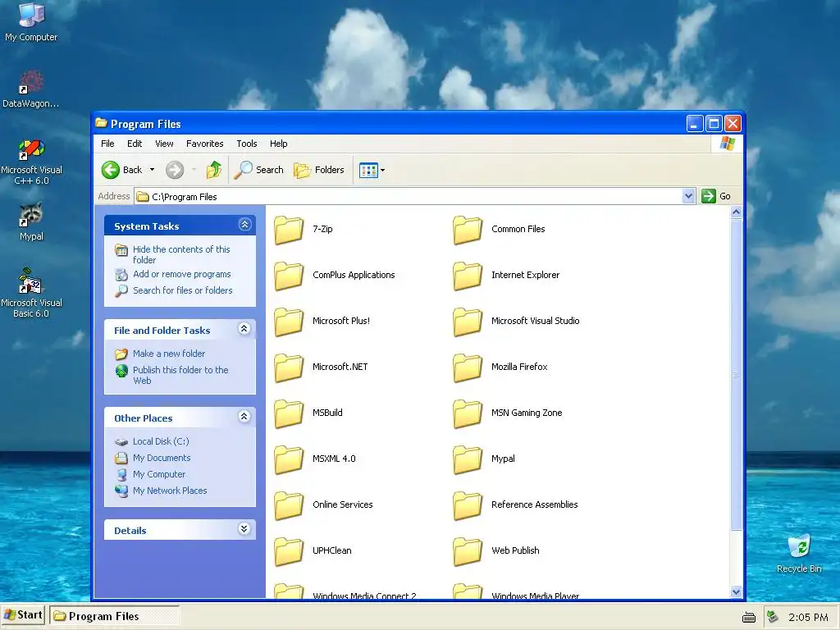840x630 pixels.
Task: Click the file list scroll up arrow
Action: click(x=736, y=212)
